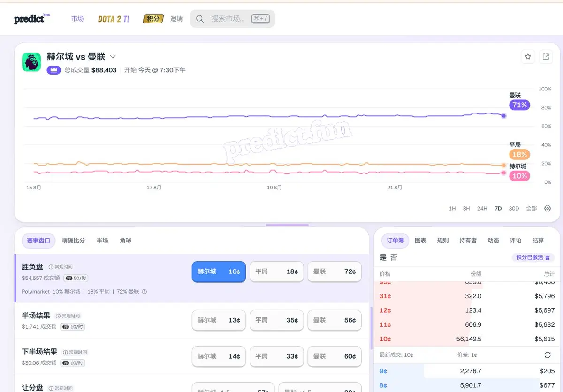The image size is (563, 392).
Task: Click the purple endpoint dot of 曼联 line
Action: pyautogui.click(x=503, y=116)
